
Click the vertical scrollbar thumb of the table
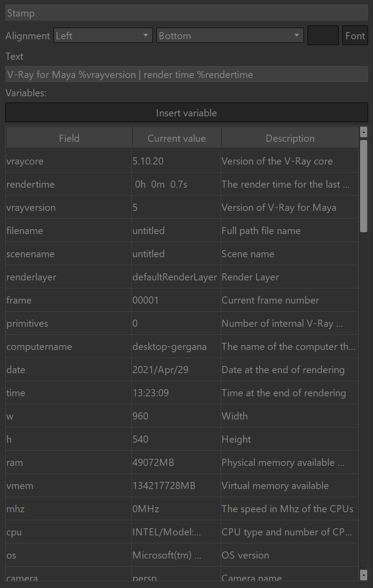point(363,185)
